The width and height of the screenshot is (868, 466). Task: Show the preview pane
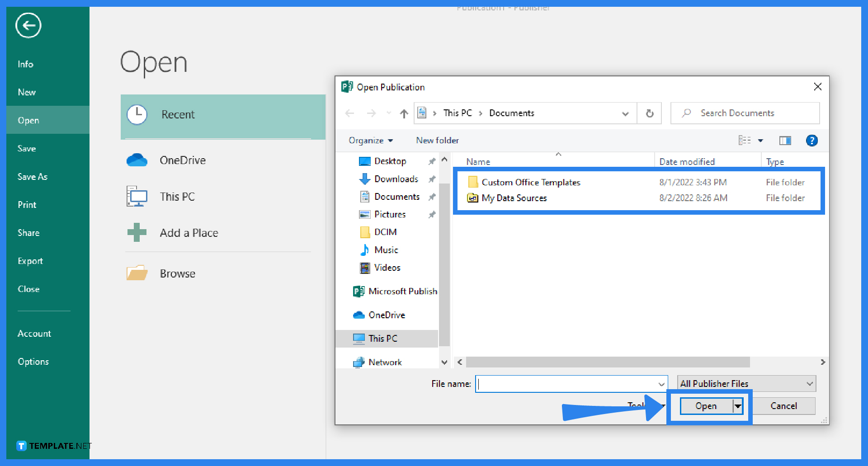click(785, 140)
